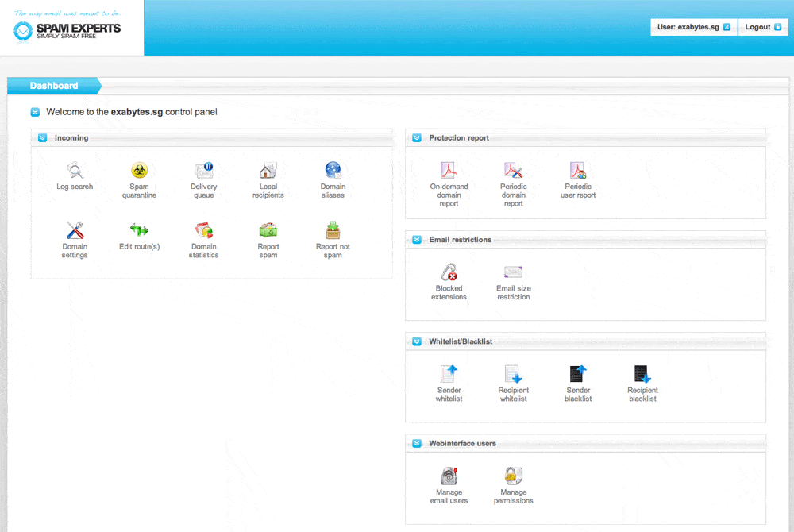
Task: Open Domain aliases
Action: click(333, 180)
